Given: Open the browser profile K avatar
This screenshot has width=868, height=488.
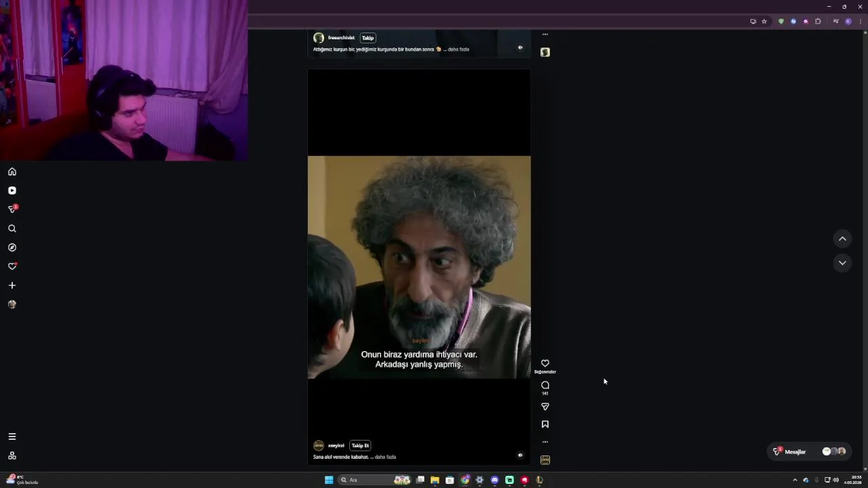Looking at the screenshot, I should pos(848,21).
